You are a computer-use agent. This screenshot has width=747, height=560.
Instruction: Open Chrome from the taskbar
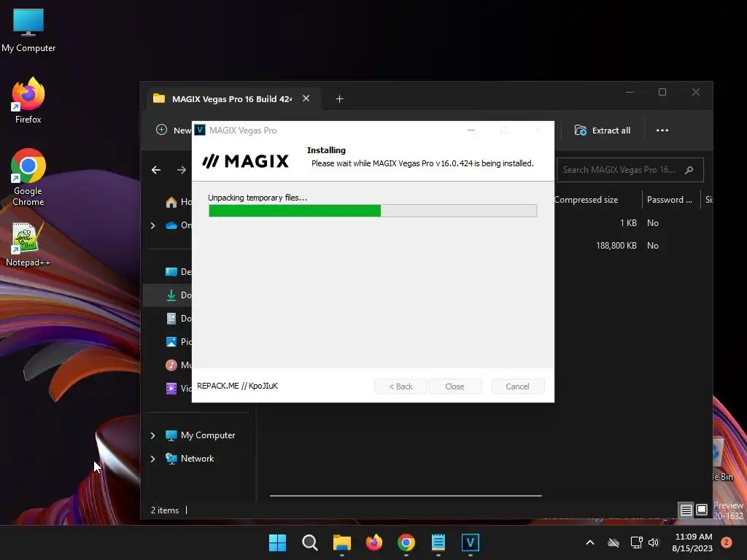point(406,542)
